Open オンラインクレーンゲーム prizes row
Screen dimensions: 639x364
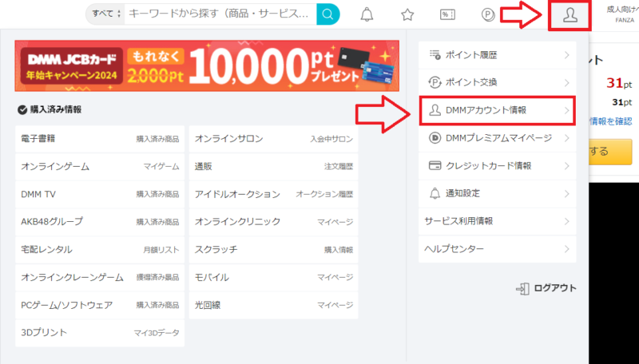click(x=100, y=277)
